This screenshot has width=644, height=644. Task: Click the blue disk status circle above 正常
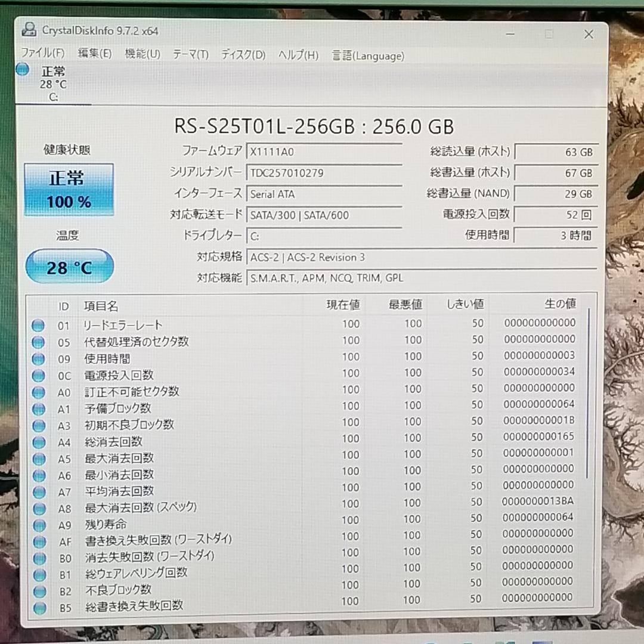click(22, 69)
